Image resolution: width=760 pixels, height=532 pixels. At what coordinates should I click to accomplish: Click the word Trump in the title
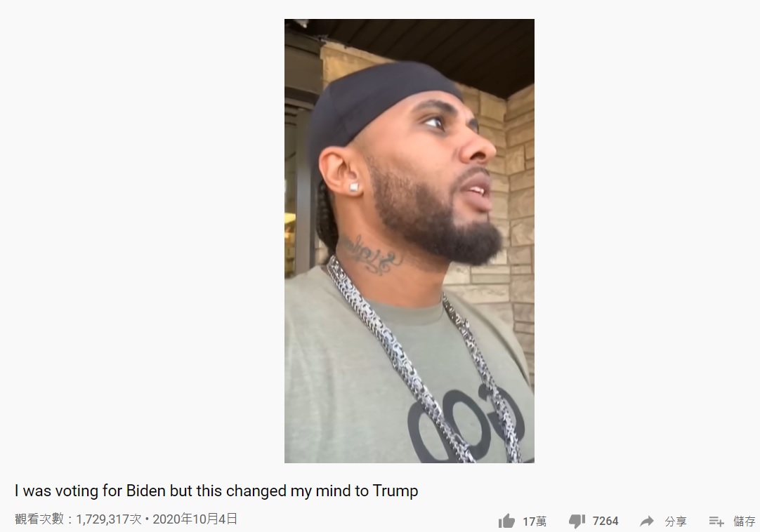[395, 491]
